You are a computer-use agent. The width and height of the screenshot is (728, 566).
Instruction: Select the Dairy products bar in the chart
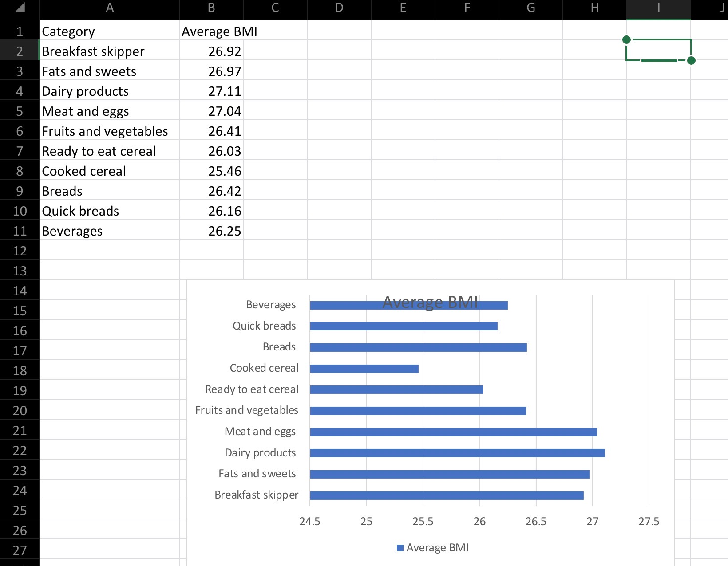tap(457, 453)
